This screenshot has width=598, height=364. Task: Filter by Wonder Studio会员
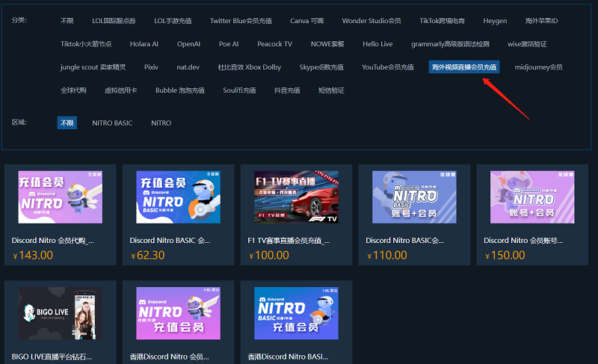[372, 21]
